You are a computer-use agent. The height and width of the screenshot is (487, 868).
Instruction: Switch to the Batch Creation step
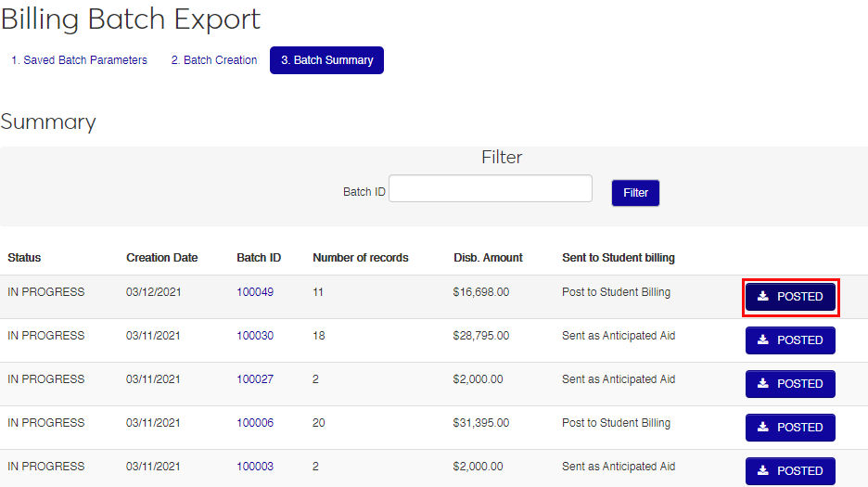[x=214, y=60]
